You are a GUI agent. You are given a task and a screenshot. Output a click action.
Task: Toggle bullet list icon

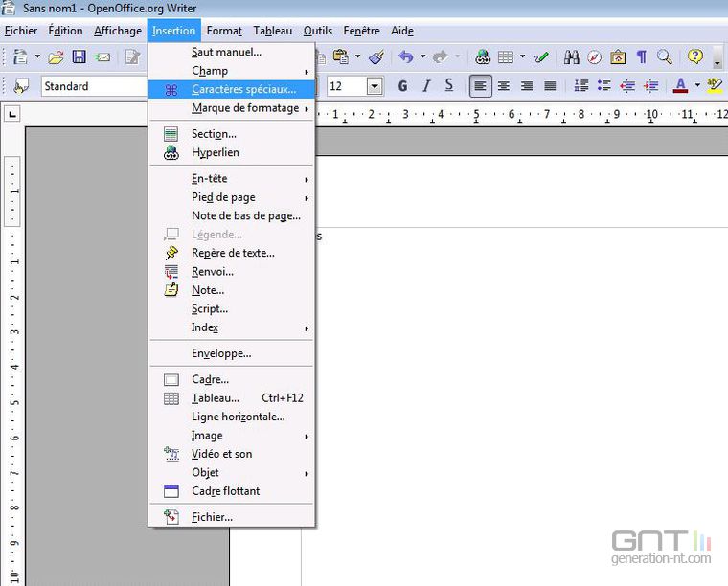click(x=604, y=86)
